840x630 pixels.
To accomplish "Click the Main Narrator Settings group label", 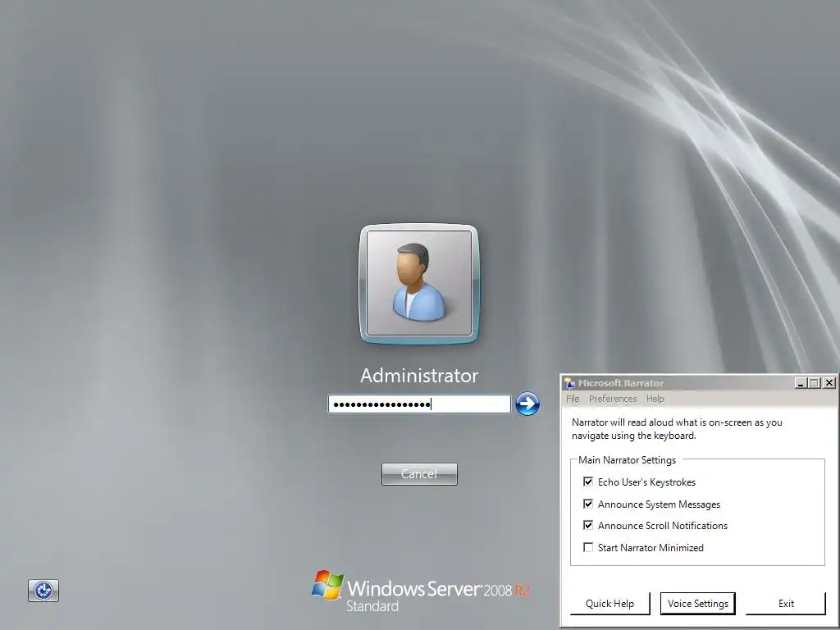I will (628, 460).
